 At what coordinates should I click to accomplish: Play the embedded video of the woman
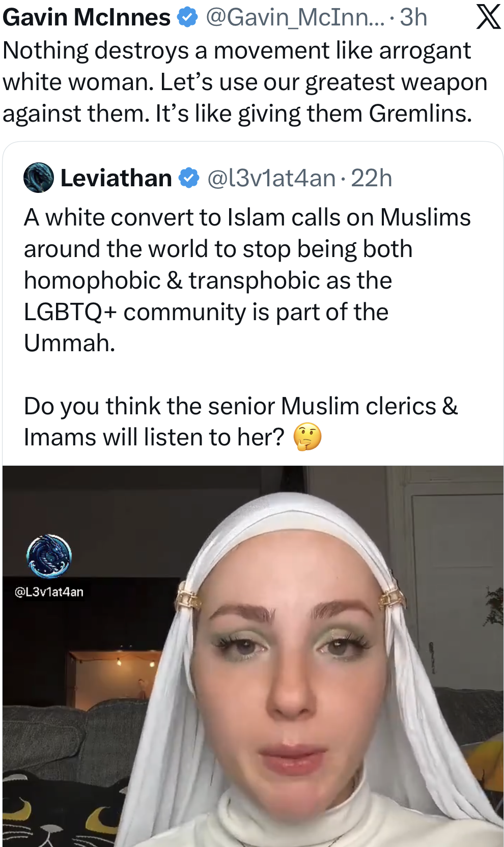(253, 656)
